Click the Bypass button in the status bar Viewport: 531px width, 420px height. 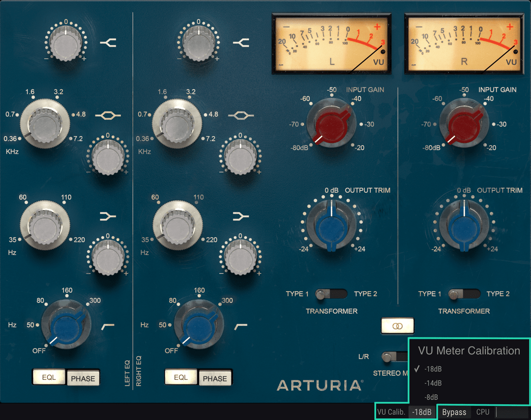454,412
